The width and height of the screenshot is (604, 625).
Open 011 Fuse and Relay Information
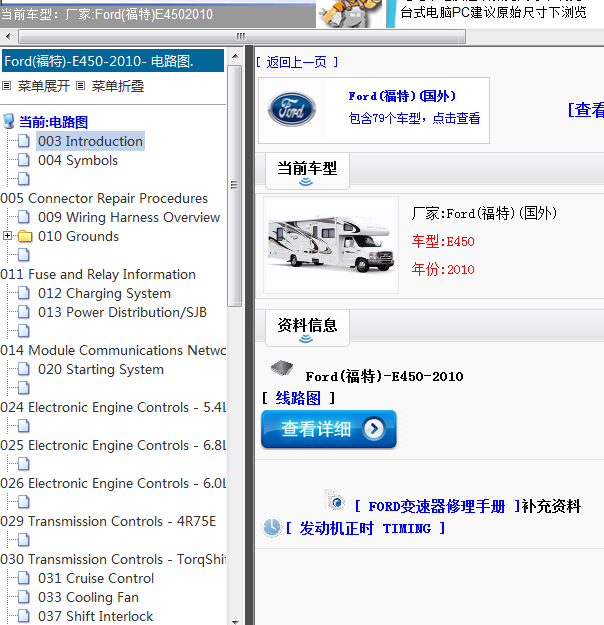pyautogui.click(x=98, y=274)
